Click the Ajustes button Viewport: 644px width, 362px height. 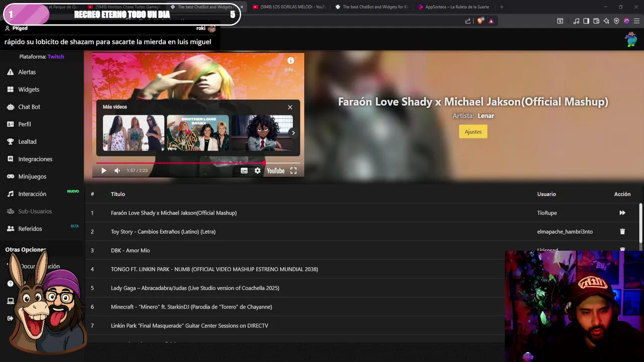coord(473,132)
